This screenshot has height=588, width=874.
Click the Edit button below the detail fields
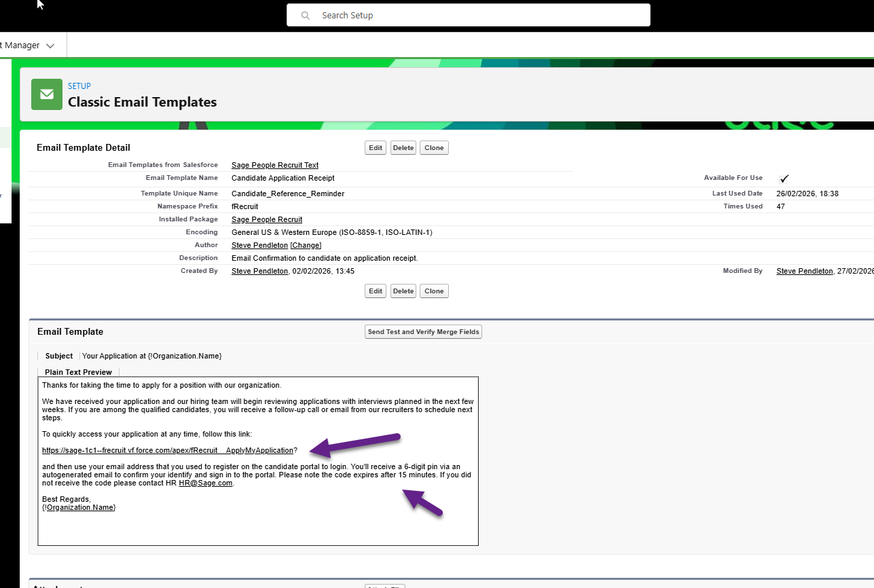pyautogui.click(x=375, y=291)
